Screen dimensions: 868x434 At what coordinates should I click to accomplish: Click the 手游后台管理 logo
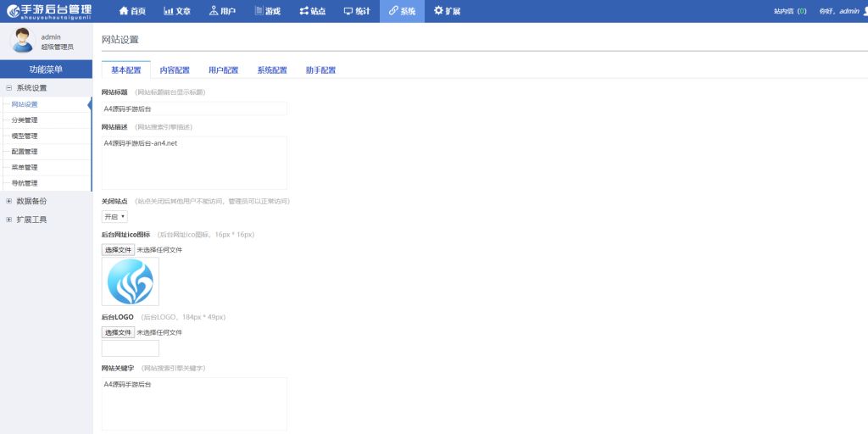click(x=49, y=11)
